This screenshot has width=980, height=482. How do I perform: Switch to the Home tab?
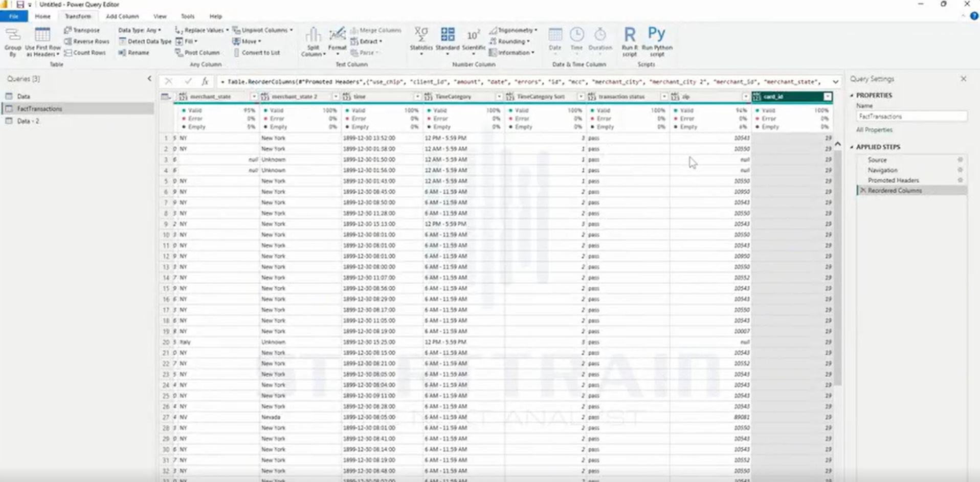tap(42, 16)
